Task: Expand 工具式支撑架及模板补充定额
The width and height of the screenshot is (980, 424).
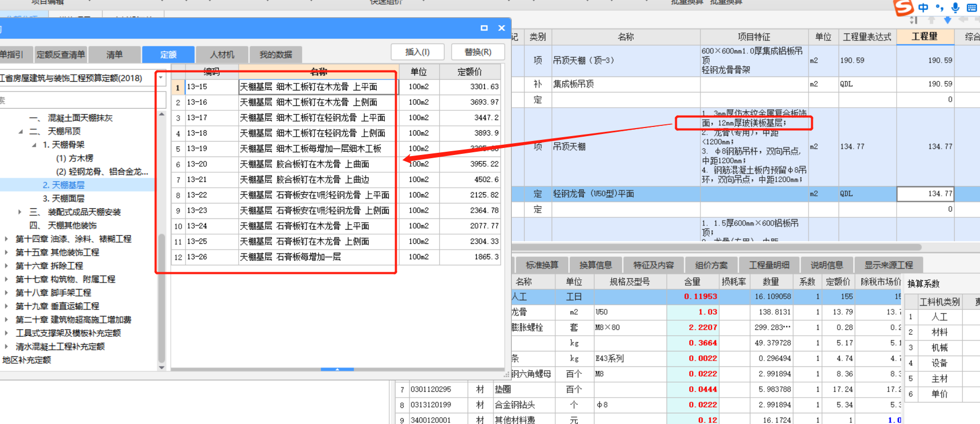Action: (x=6, y=333)
